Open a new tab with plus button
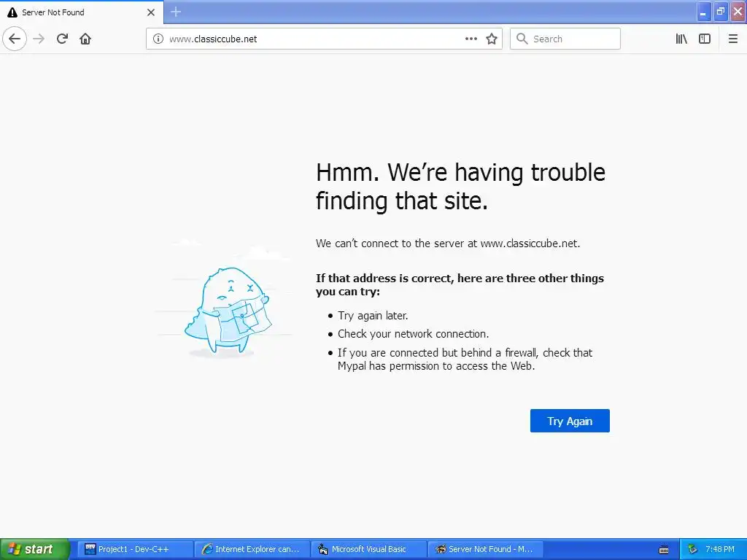This screenshot has height=560, width=747. coord(176,12)
